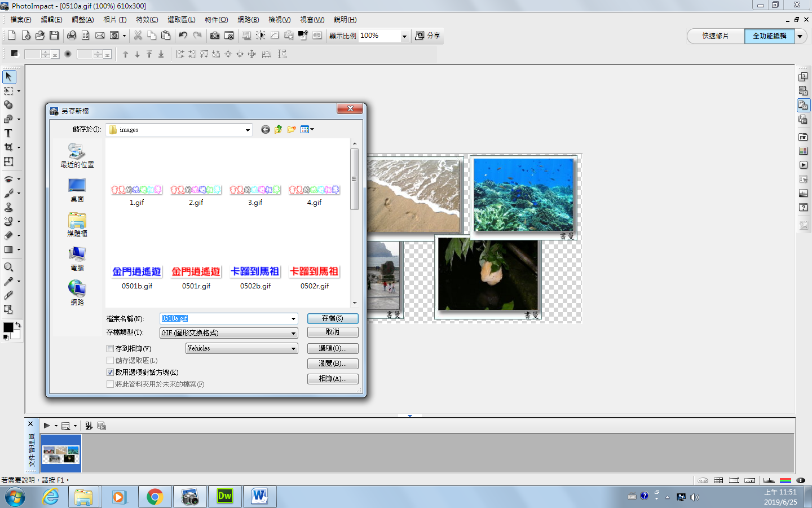
Task: Uncheck the 啟用選項對話方塊 checkbox
Action: tap(111, 373)
